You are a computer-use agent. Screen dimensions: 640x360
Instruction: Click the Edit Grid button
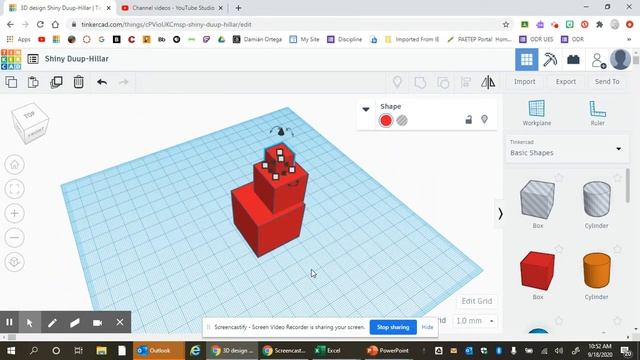(x=477, y=301)
